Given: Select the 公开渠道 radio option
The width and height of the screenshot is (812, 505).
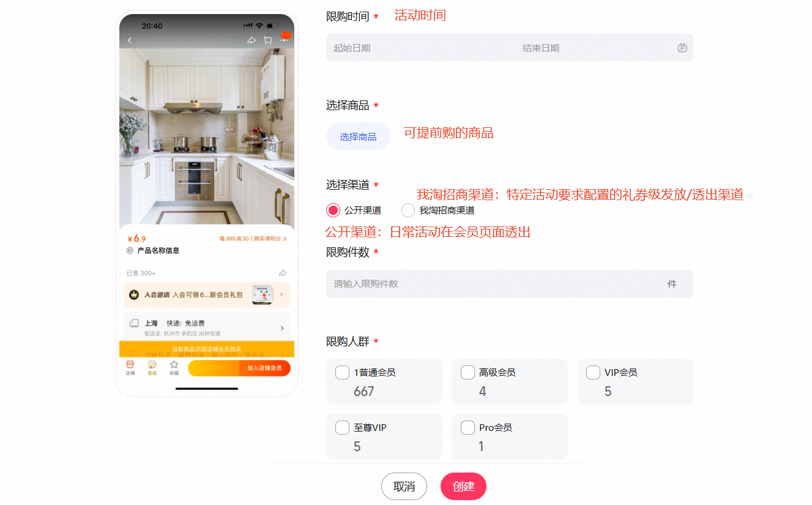Looking at the screenshot, I should [x=333, y=211].
